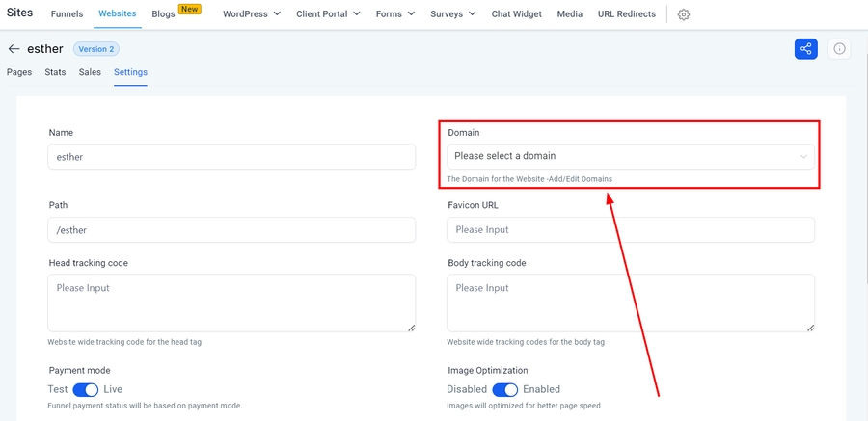Click the Favicon URL input field

point(631,230)
